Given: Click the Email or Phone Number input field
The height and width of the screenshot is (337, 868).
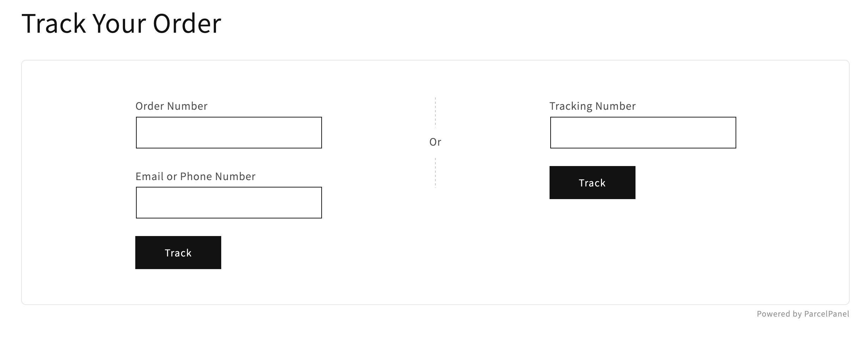Looking at the screenshot, I should point(228,202).
